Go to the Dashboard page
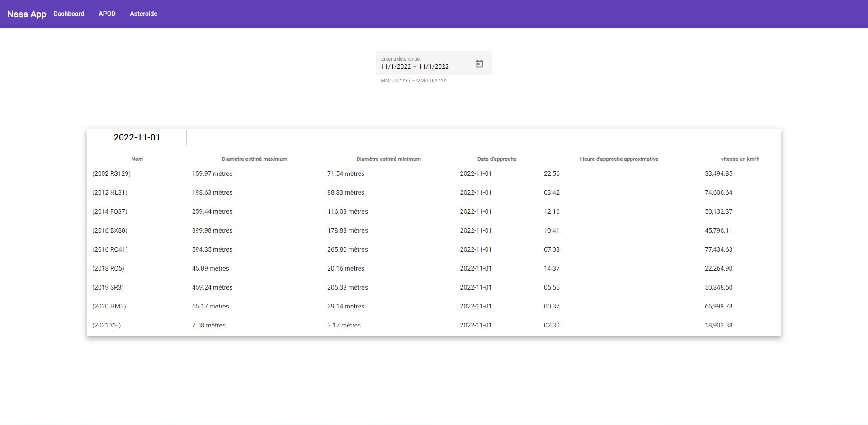The width and height of the screenshot is (868, 425). pos(69,14)
